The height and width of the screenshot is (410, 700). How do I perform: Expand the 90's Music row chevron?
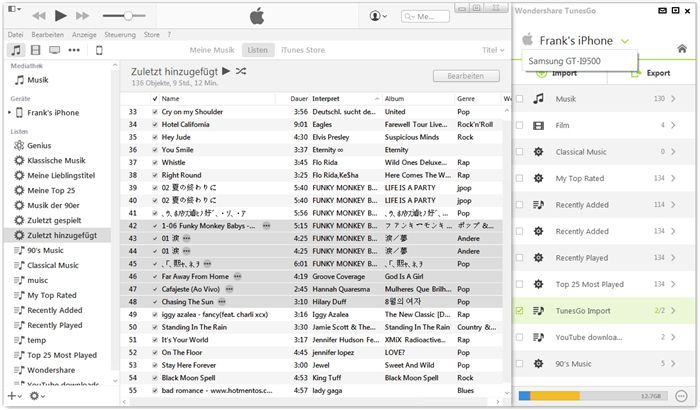point(673,364)
